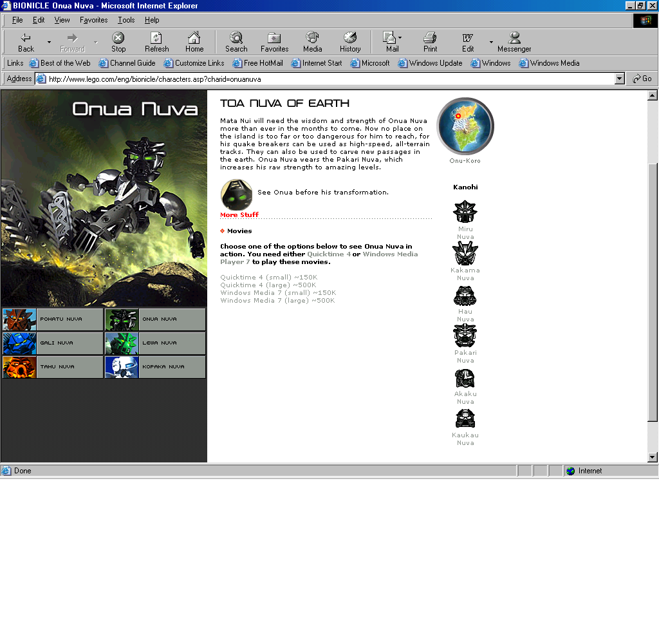
Task: Click the Go button
Action: (642, 79)
